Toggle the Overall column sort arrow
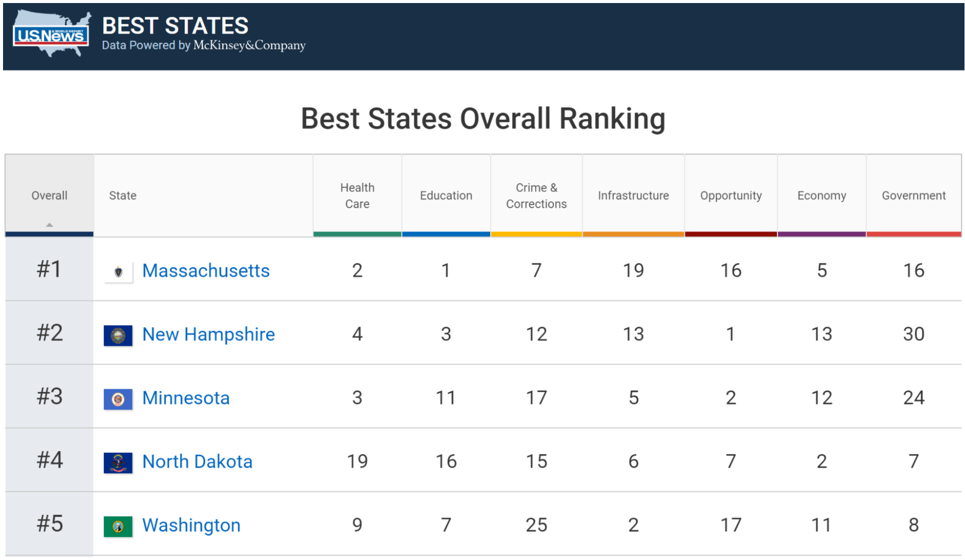 [x=49, y=224]
